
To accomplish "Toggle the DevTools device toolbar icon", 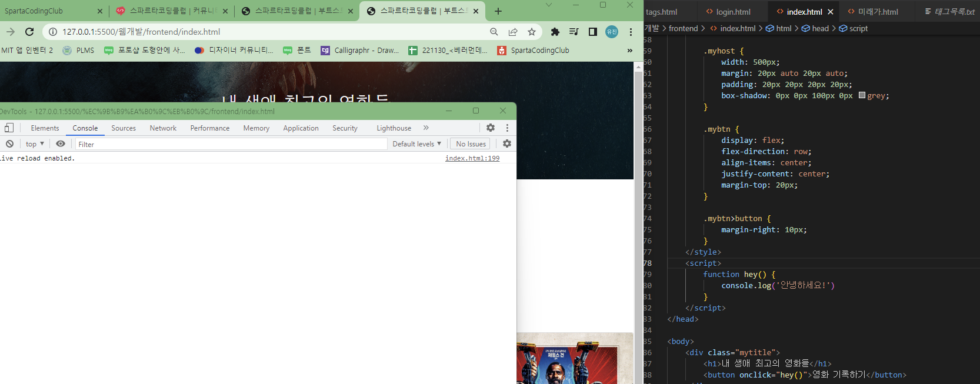I will (9, 128).
